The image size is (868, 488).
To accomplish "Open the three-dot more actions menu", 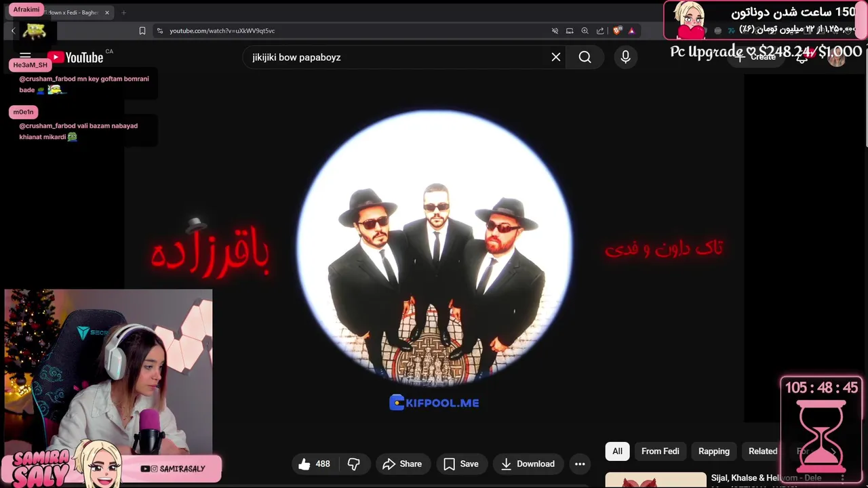I will pyautogui.click(x=580, y=464).
